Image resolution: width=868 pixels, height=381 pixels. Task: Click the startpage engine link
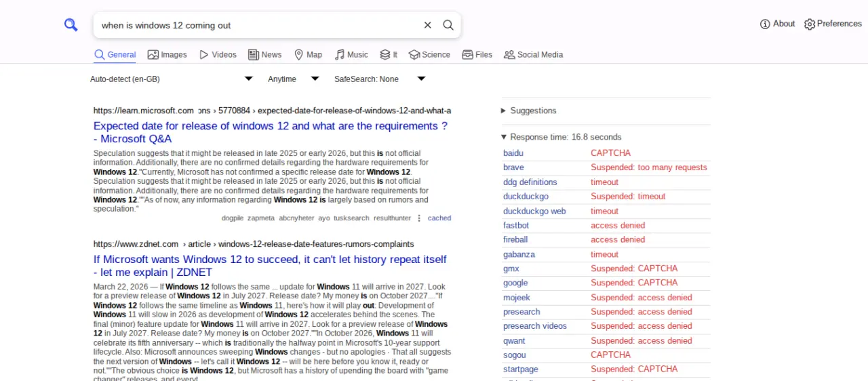coord(521,369)
